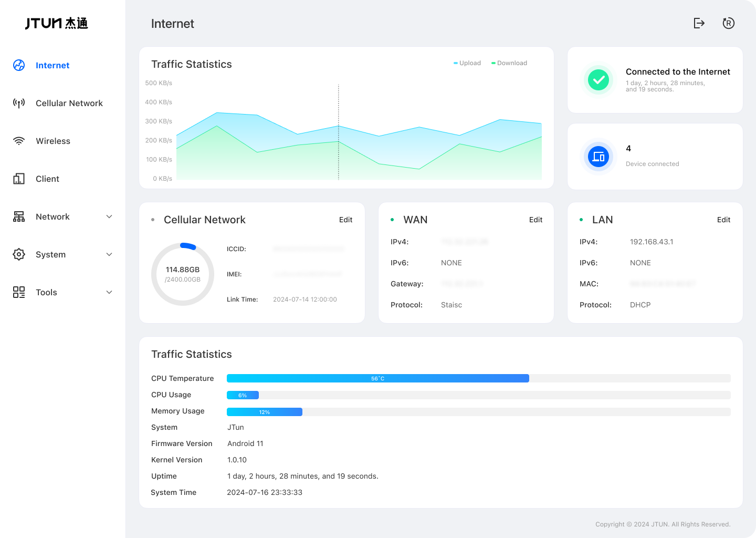Click the Uptime value in statistics
Image resolution: width=756 pixels, height=538 pixels.
click(x=302, y=476)
